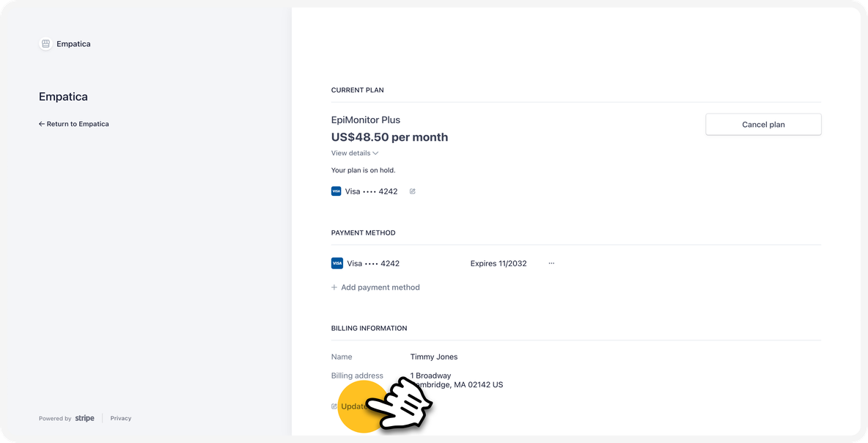Click the Stripe logo in footer
The width and height of the screenshot is (868, 443).
[85, 418]
